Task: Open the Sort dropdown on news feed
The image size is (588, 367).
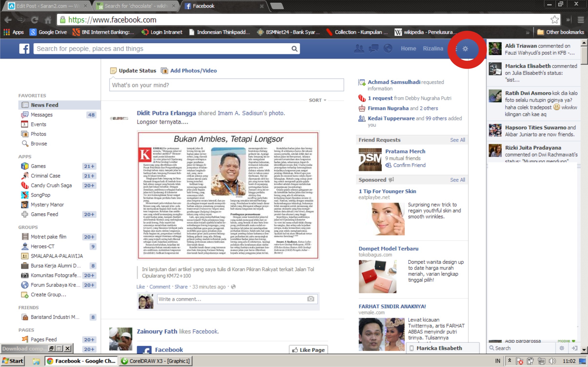Action: point(317,100)
